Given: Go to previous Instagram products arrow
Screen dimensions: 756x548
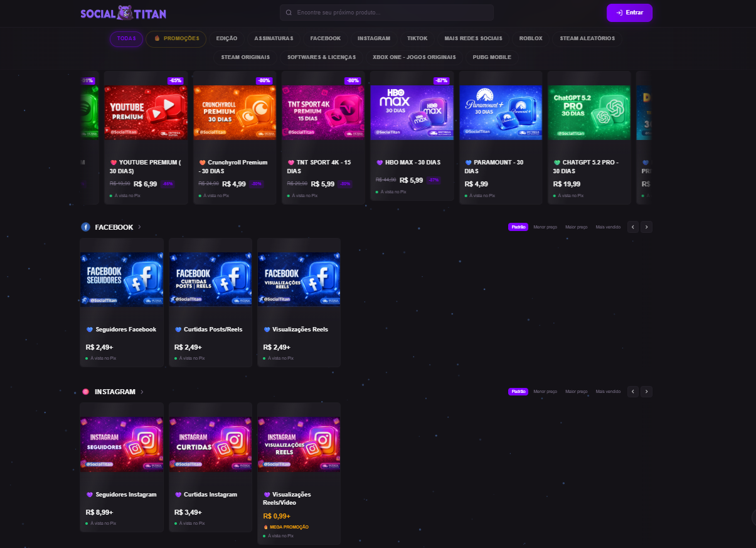Looking at the screenshot, I should click(633, 392).
